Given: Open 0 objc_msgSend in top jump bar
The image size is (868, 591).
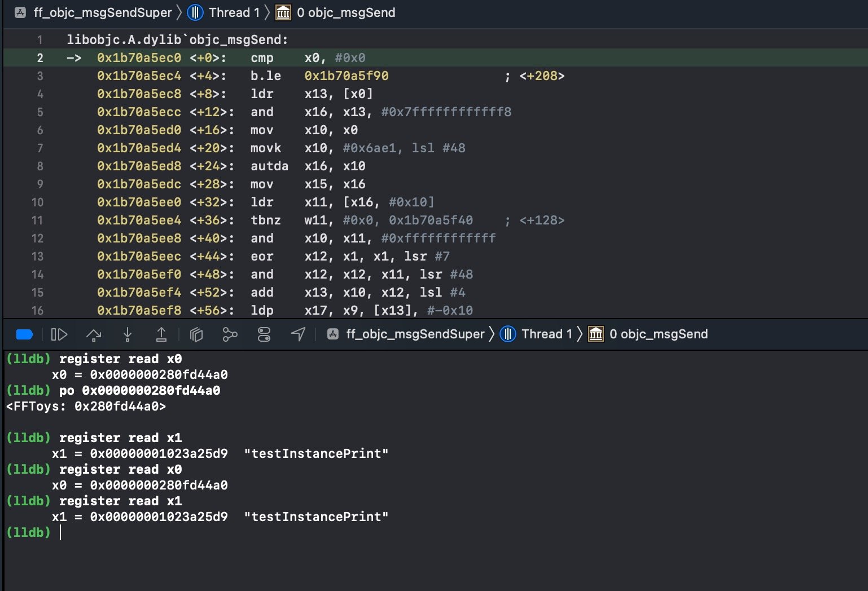Looking at the screenshot, I should 346,12.
